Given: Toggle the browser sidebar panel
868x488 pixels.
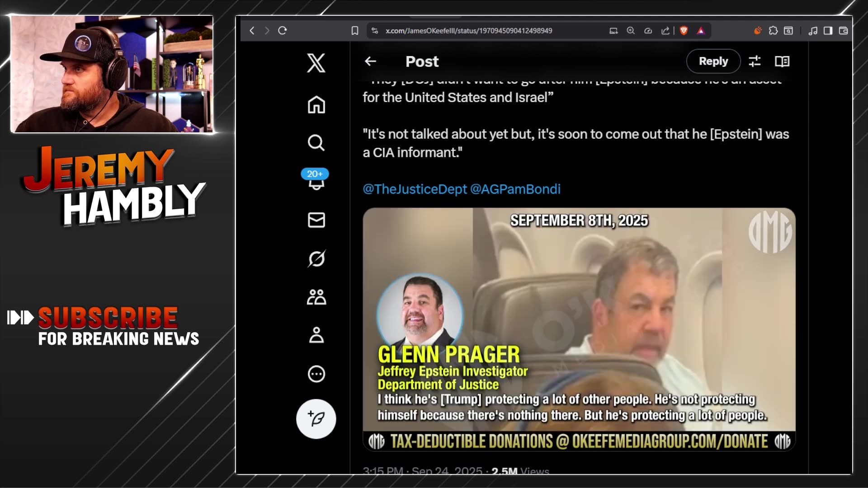Looking at the screenshot, I should coord(828,31).
